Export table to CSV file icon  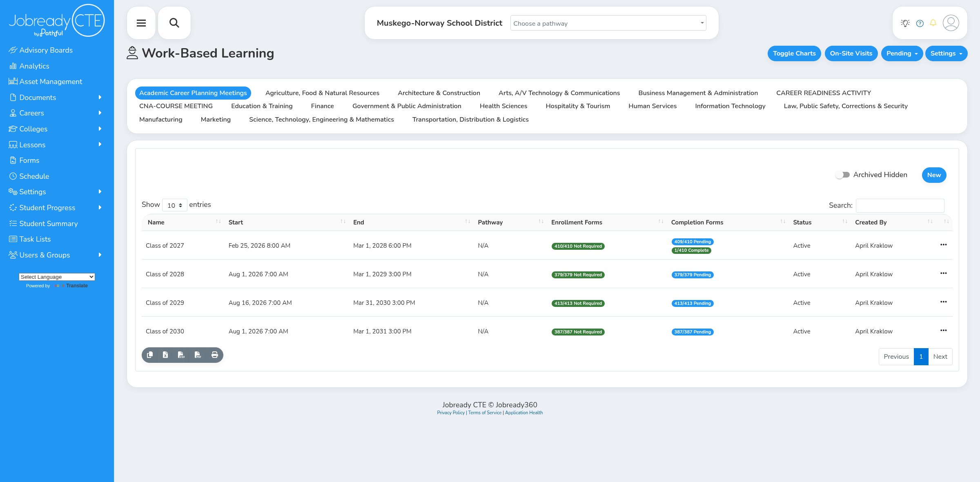[181, 355]
